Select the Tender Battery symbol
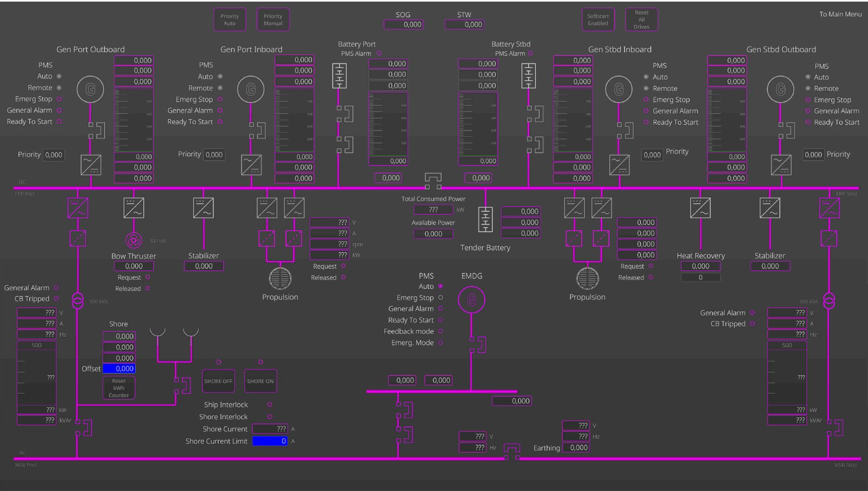 click(486, 220)
